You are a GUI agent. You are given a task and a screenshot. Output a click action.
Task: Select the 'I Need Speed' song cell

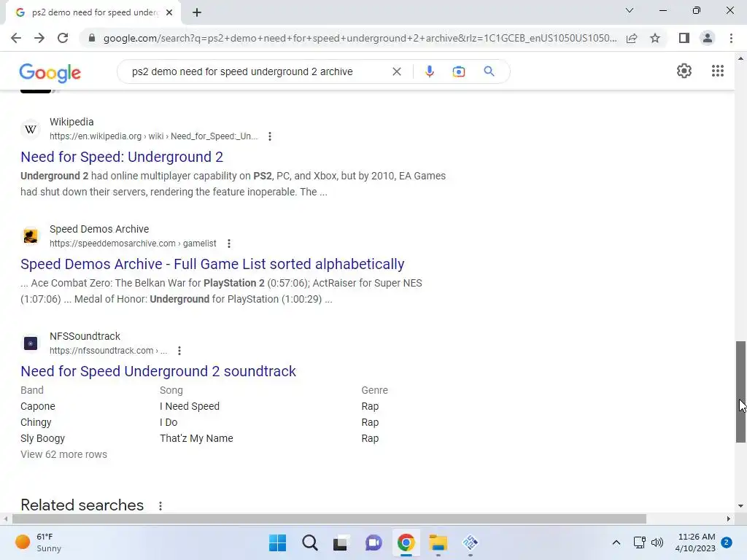point(190,406)
